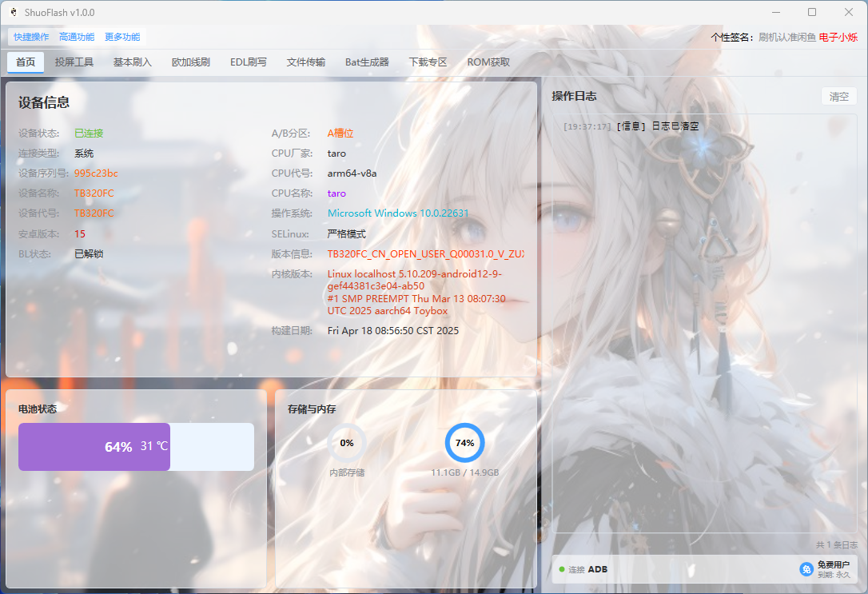Click the log timestamp 19:37:17
Viewport: 868px width, 594px height.
tap(587, 127)
